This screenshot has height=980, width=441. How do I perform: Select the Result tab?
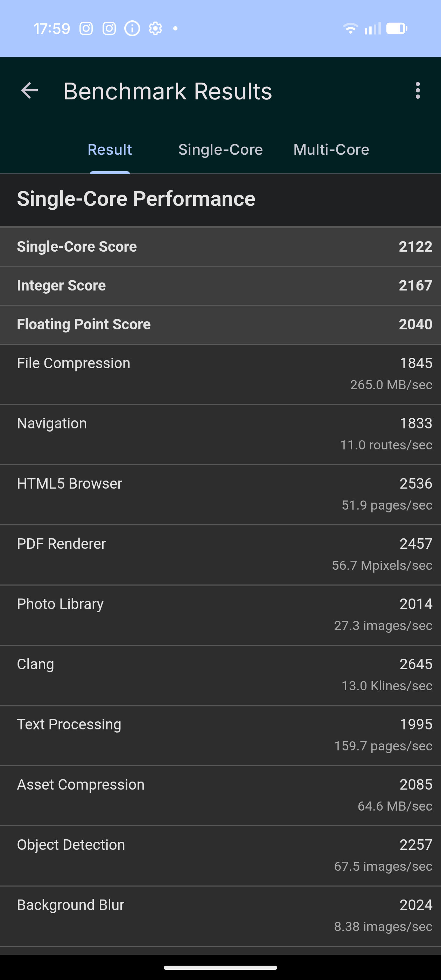tap(110, 149)
